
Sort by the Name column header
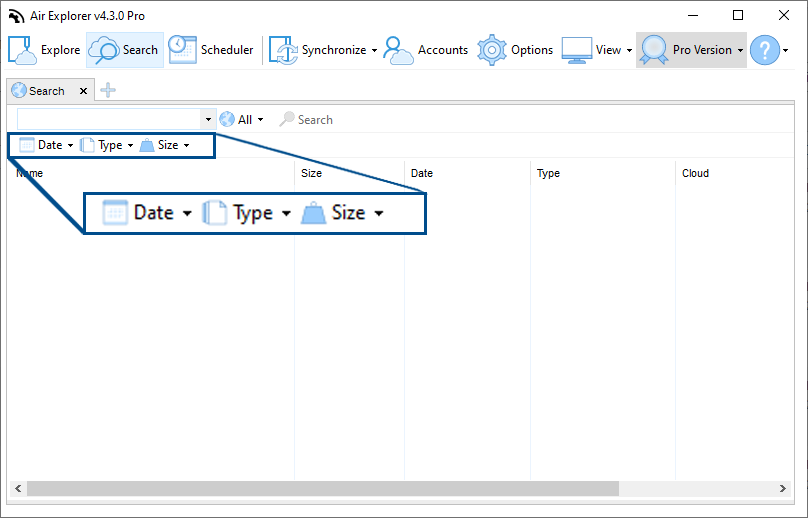tap(150, 173)
